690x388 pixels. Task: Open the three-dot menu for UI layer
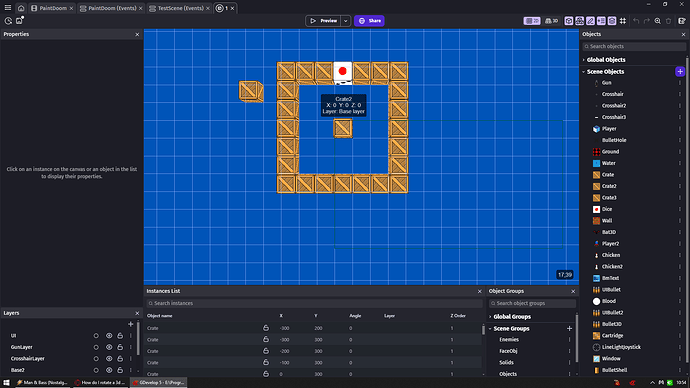click(130, 336)
